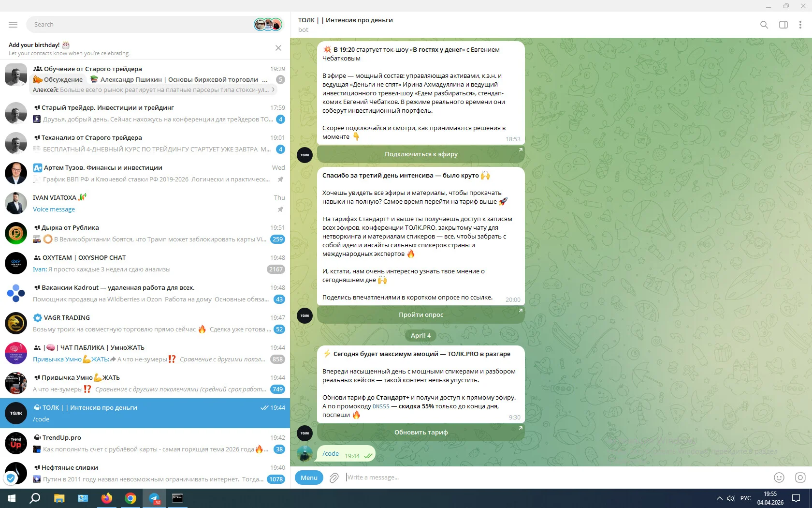The image size is (812, 508).
Task: Copy the DNS55 promo code
Action: point(381,406)
